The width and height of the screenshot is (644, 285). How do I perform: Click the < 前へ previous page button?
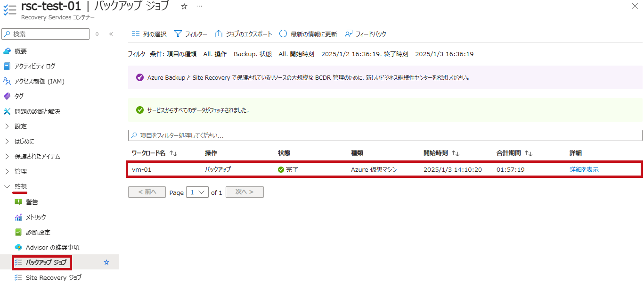tap(147, 192)
